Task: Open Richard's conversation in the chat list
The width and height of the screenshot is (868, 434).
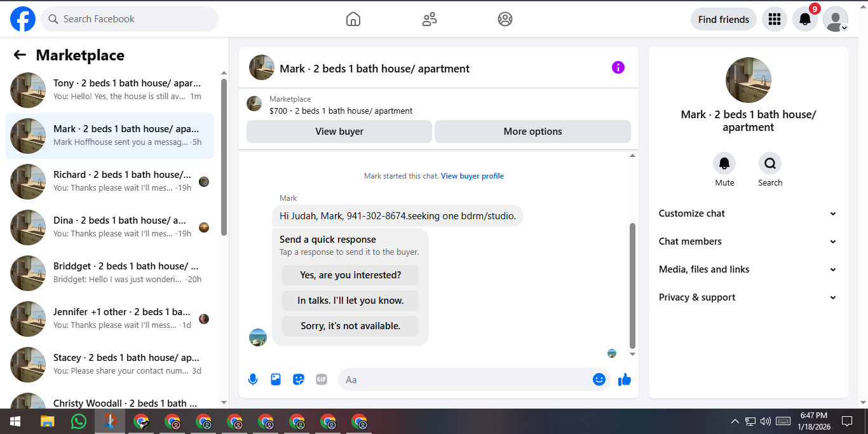Action: tap(109, 182)
